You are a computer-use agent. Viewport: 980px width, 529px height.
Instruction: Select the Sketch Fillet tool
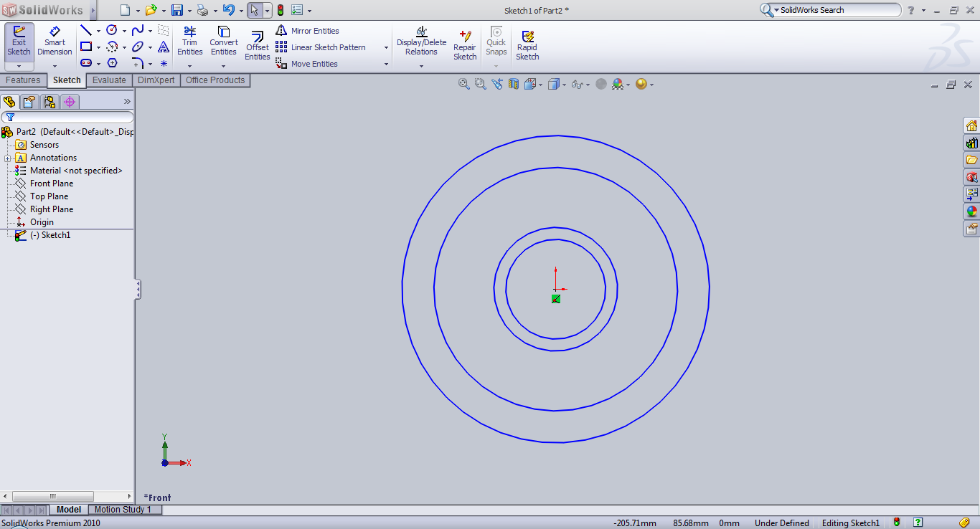tap(138, 63)
